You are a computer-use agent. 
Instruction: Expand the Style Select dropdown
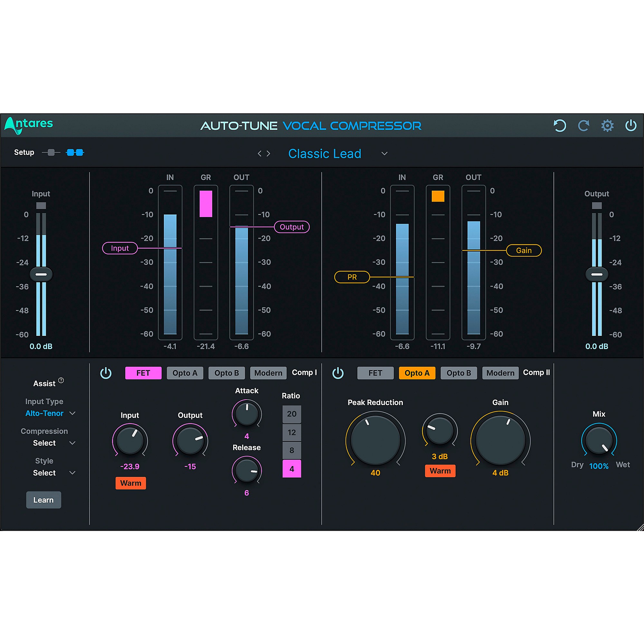coord(72,473)
